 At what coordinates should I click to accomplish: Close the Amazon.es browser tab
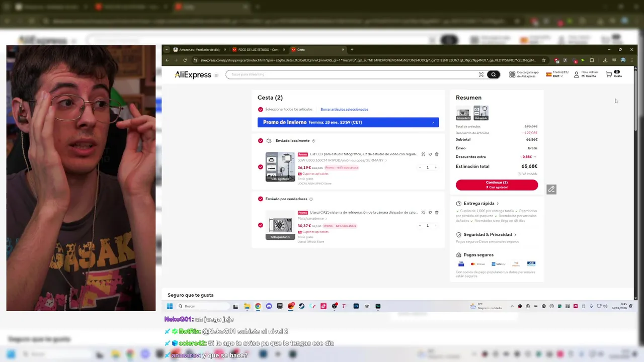[x=225, y=50]
